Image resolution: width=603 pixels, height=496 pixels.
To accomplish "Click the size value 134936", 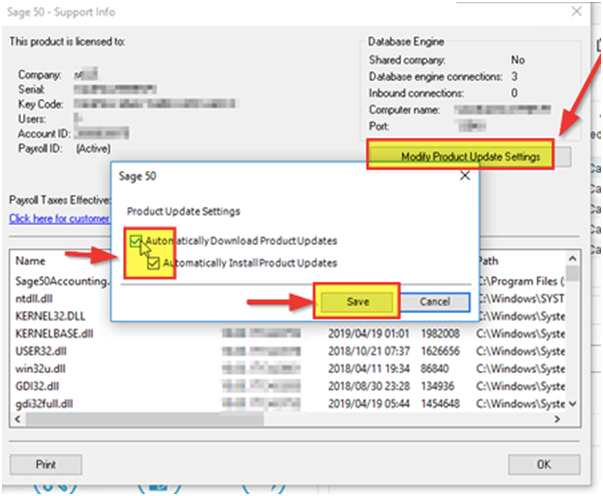I will click(437, 386).
